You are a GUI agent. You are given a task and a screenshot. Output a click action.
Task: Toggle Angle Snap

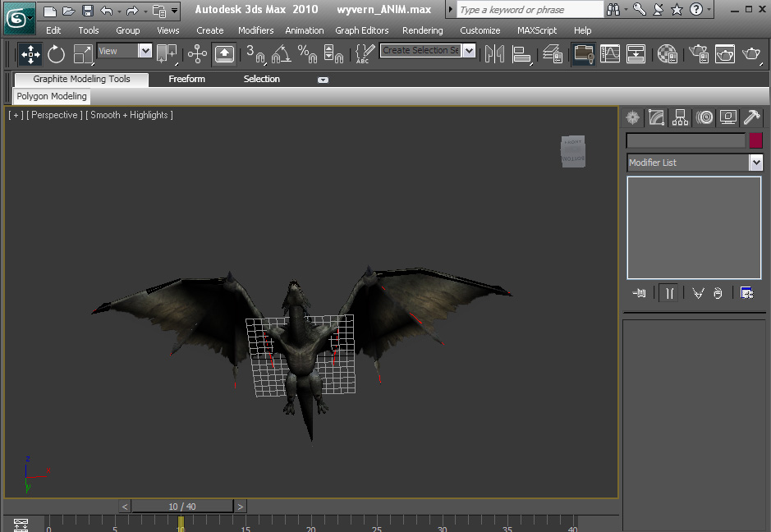281,54
